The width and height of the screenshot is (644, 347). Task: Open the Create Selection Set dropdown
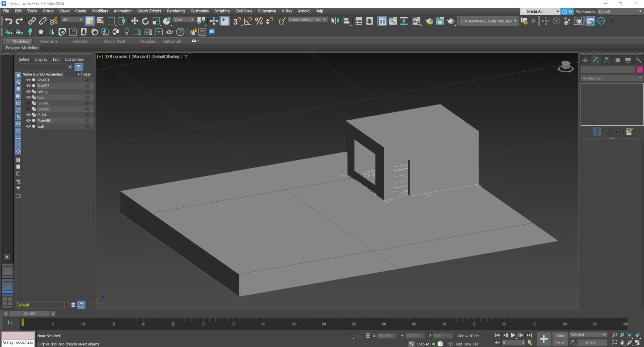coord(307,19)
